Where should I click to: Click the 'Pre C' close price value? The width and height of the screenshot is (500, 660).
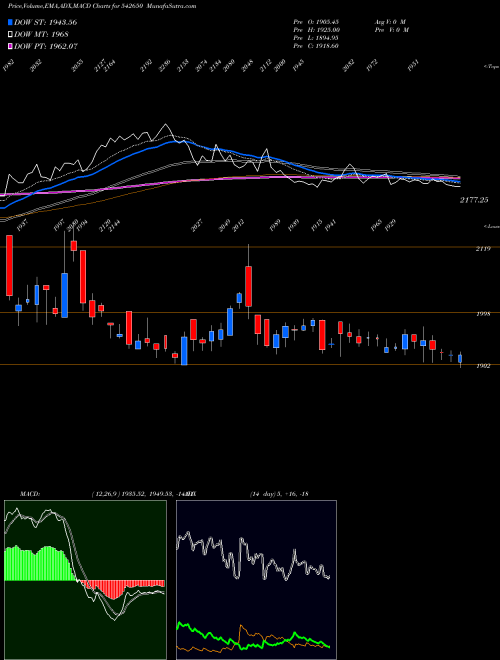[317, 46]
